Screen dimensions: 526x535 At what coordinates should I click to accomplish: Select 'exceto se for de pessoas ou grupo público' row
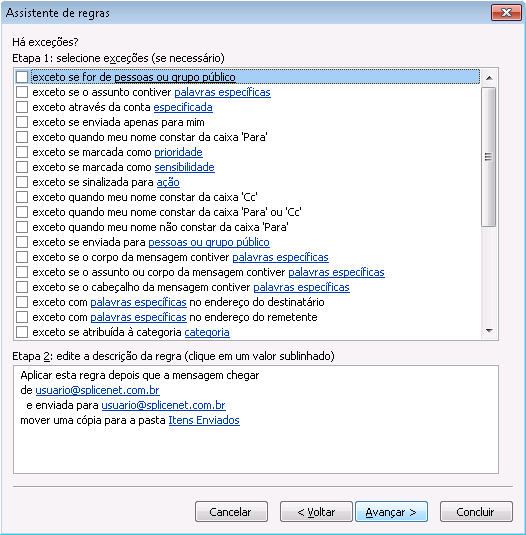click(x=248, y=77)
